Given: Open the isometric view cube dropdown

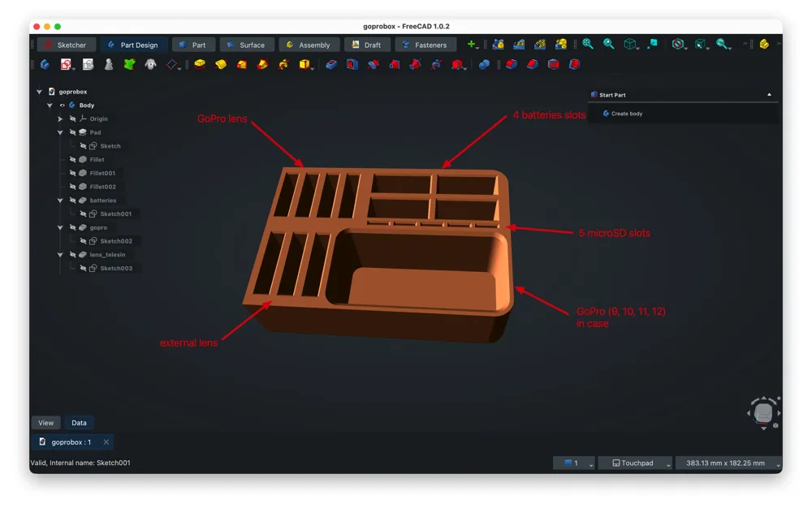Looking at the screenshot, I should point(631,44).
